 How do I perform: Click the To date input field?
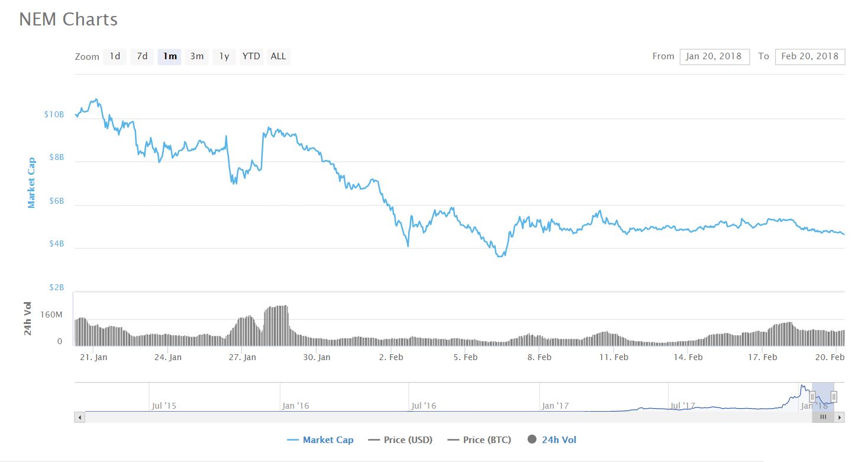point(809,56)
